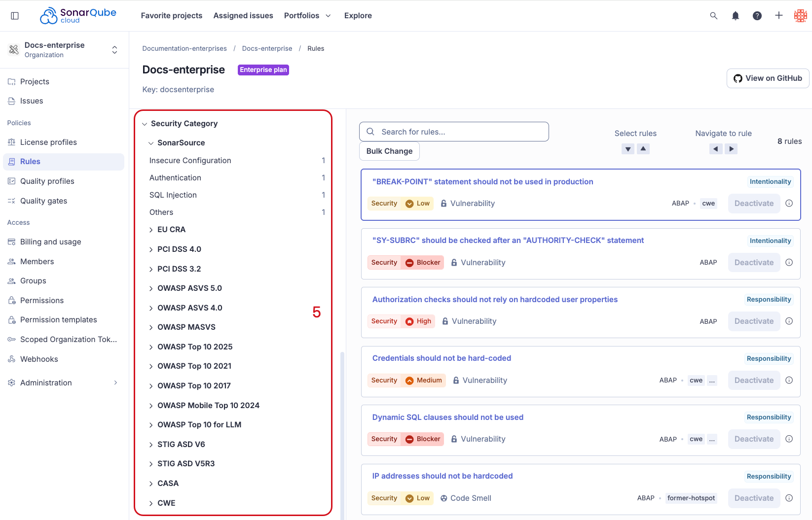Viewport: 812px width, 520px height.
Task: Expand Administration submenu
Action: [x=64, y=383]
